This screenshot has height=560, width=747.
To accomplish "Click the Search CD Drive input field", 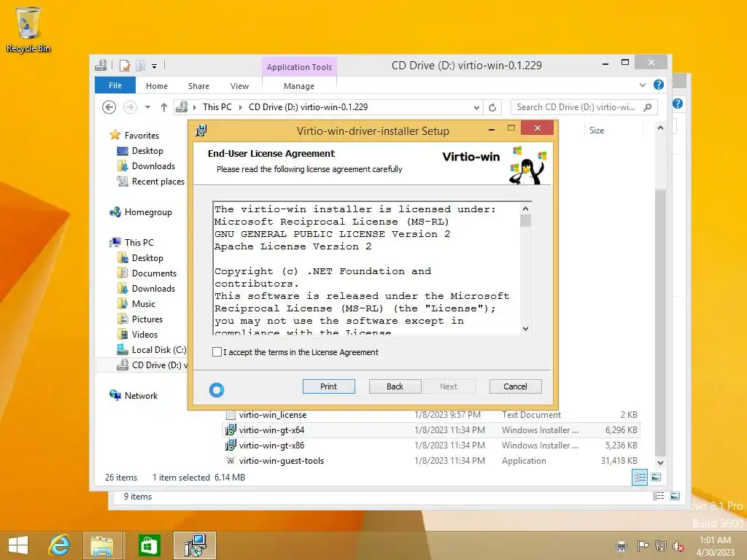I will (576, 107).
